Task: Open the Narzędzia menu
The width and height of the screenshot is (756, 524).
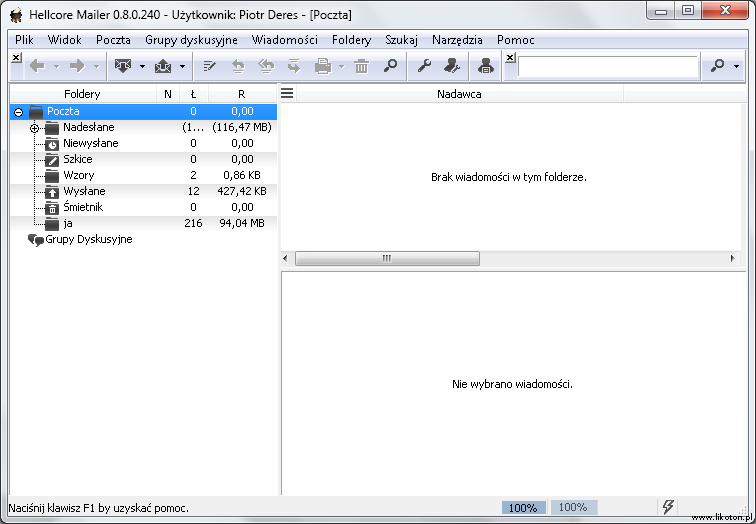Action: point(457,40)
